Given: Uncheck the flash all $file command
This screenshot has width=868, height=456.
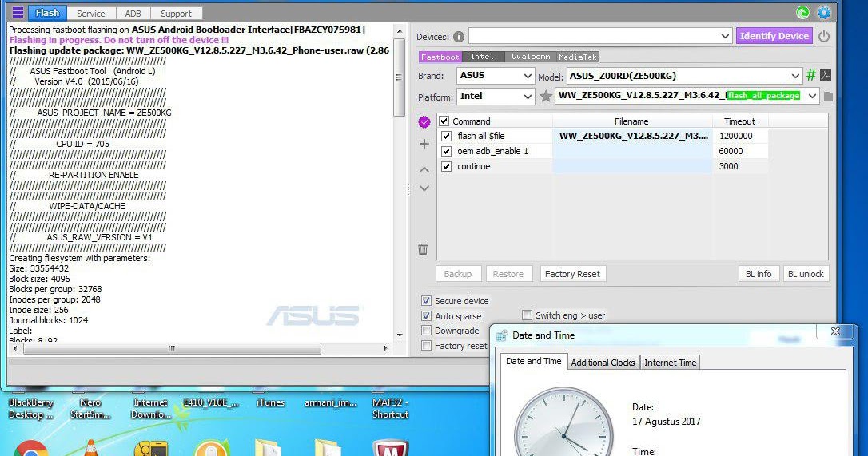Looking at the screenshot, I should (446, 136).
